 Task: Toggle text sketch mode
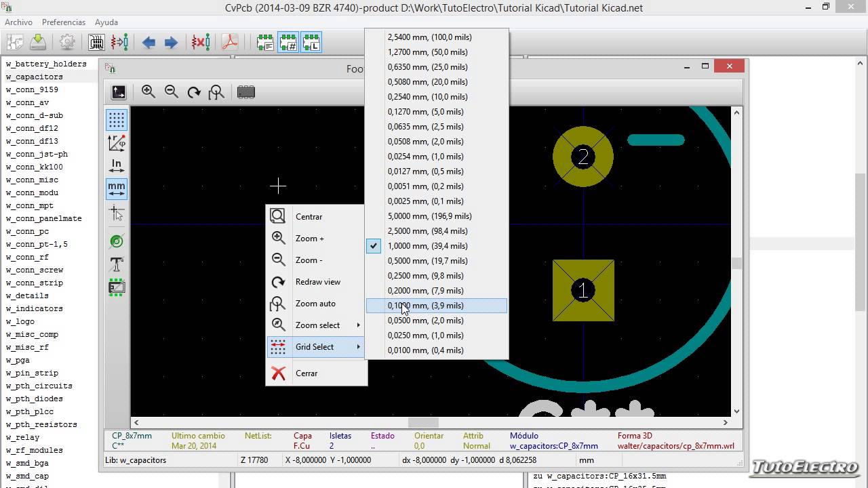(117, 264)
